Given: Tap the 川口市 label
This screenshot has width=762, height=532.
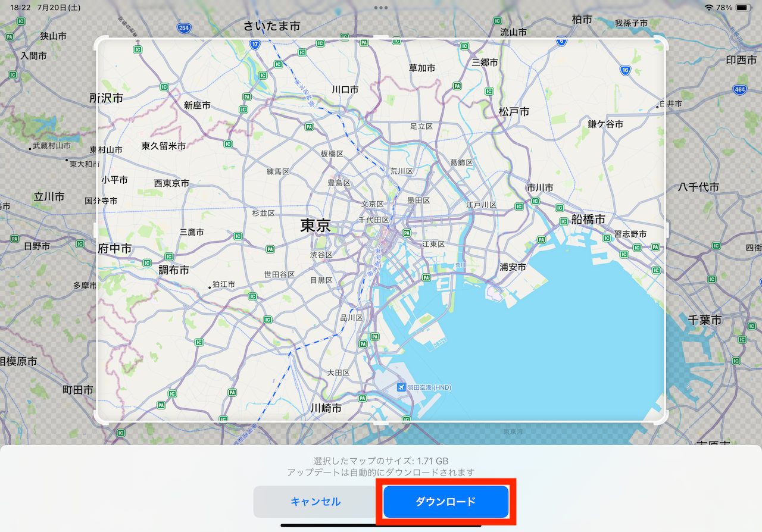Looking at the screenshot, I should click(345, 89).
